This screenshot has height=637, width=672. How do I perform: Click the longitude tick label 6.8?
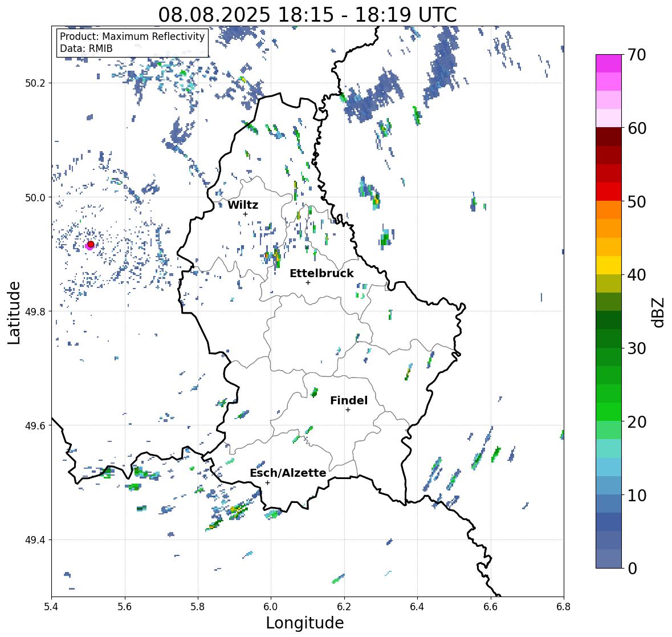[x=564, y=606]
